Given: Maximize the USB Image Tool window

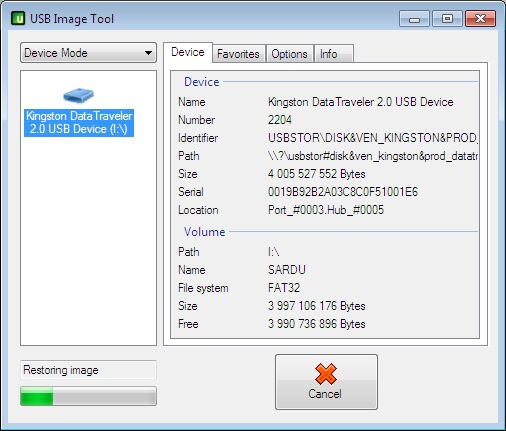Looking at the screenshot, I should click(447, 19).
